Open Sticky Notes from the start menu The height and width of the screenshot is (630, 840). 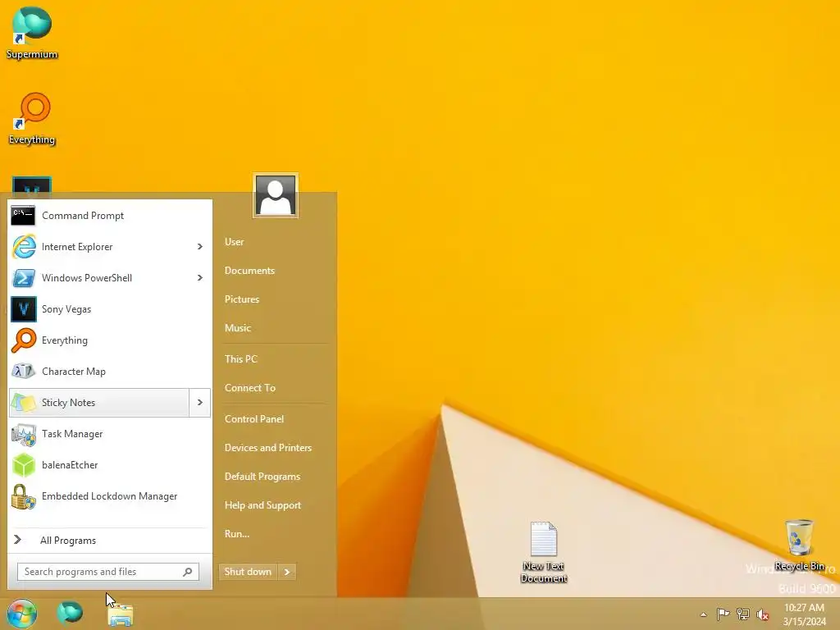(x=99, y=402)
